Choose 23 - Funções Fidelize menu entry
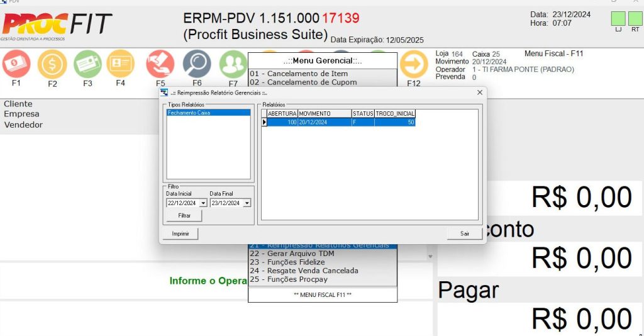Image resolution: width=644 pixels, height=336 pixels. coord(323,262)
